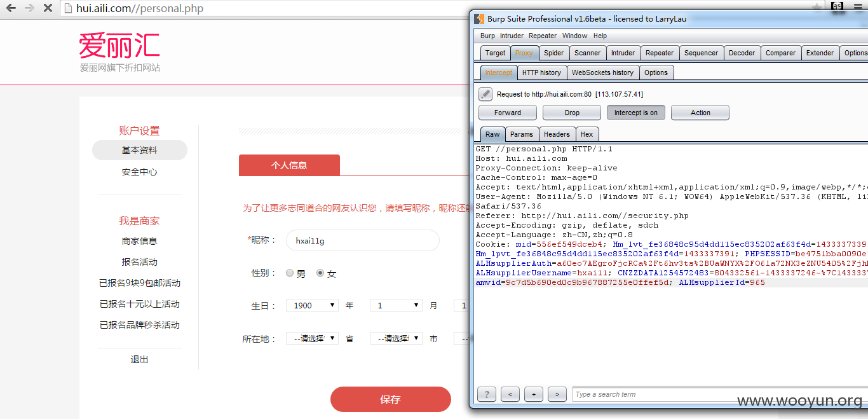Image resolution: width=868 pixels, height=419 pixels.
Task: Click the 退出 logout link
Action: (x=140, y=359)
